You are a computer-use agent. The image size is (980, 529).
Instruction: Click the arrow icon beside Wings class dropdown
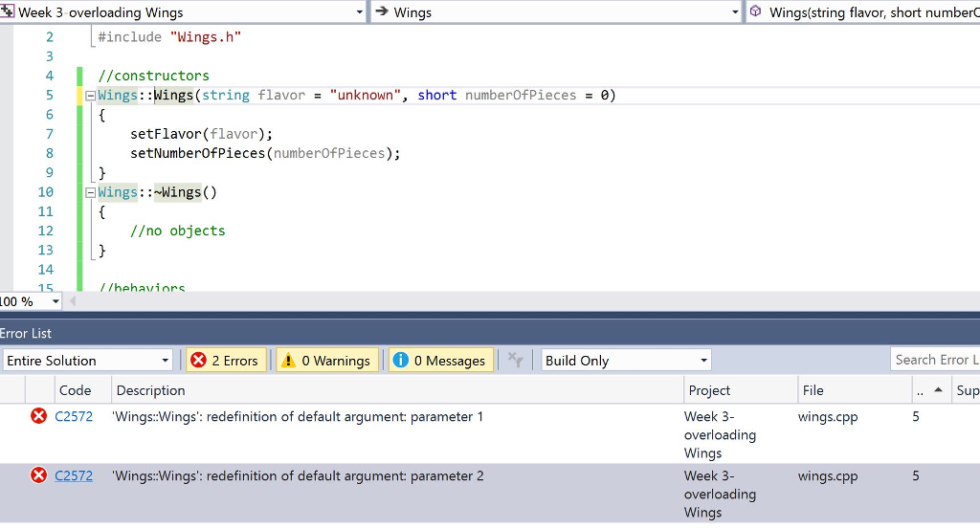click(x=381, y=11)
